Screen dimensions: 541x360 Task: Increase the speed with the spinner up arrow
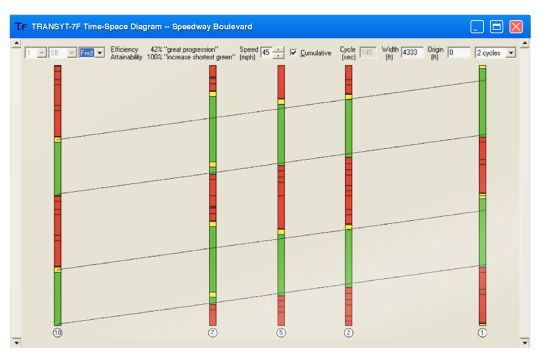pos(278,50)
